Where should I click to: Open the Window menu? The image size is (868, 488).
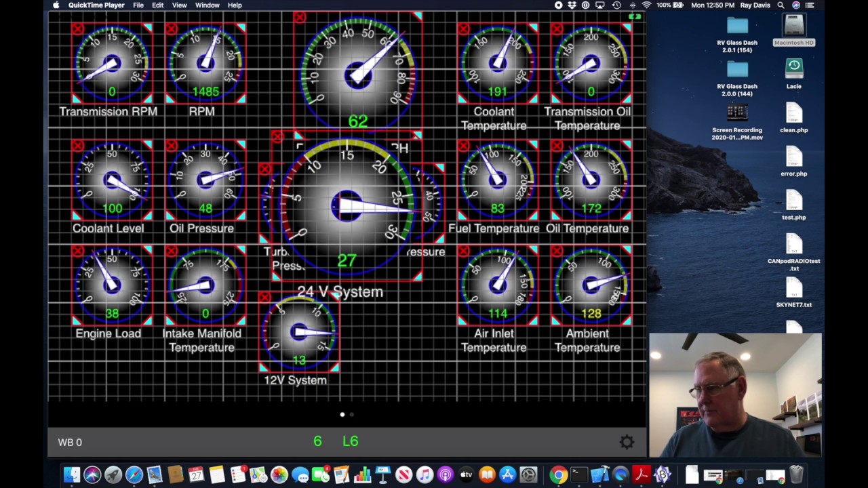coord(207,5)
